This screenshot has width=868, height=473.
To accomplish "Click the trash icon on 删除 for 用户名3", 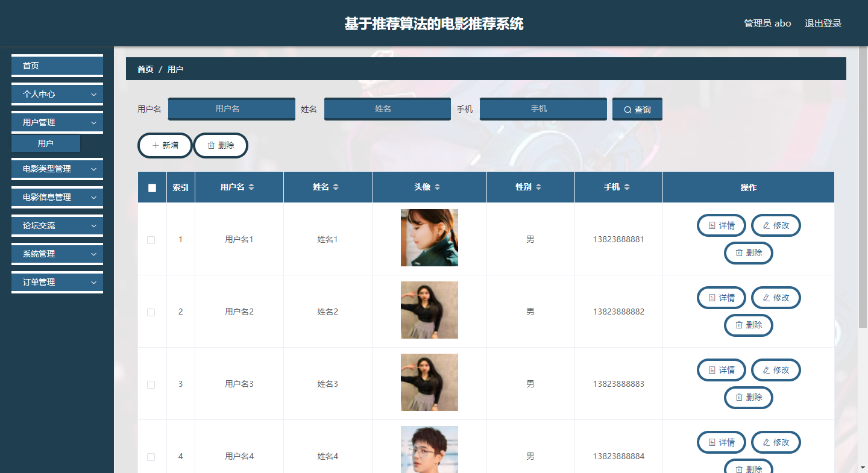I will click(x=740, y=397).
